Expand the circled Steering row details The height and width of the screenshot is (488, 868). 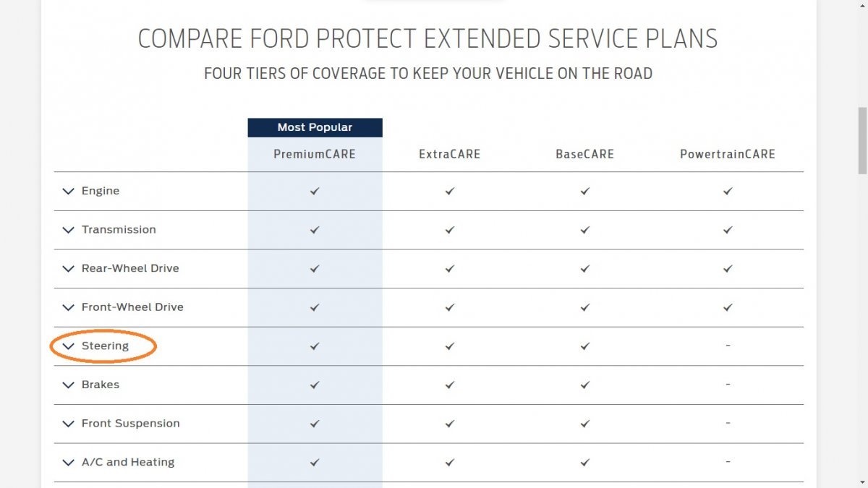[x=68, y=346]
